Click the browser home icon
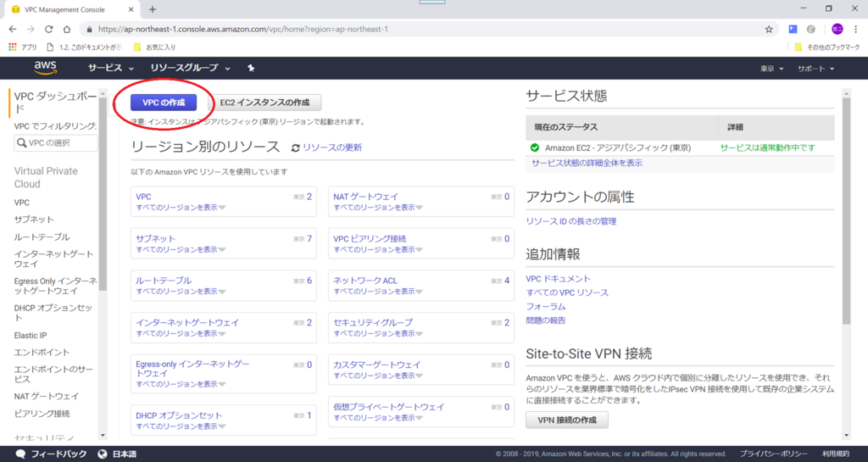Viewport: 868px width, 462px height. point(67,30)
